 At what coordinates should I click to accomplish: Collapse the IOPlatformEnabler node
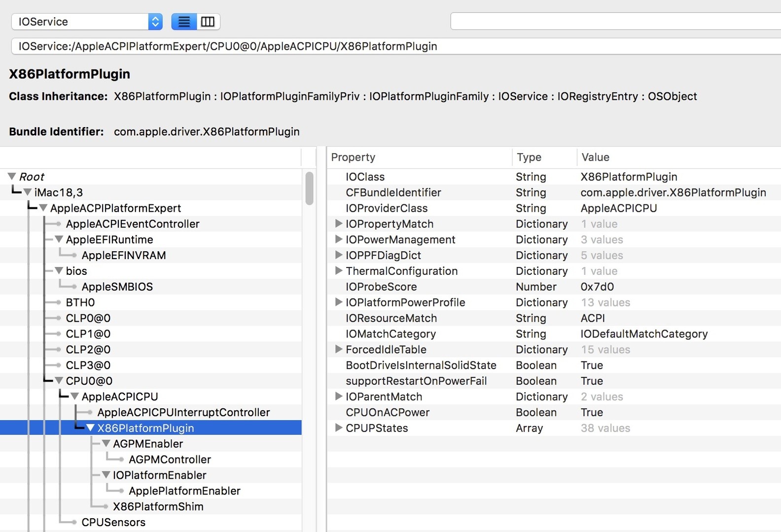tap(106, 475)
